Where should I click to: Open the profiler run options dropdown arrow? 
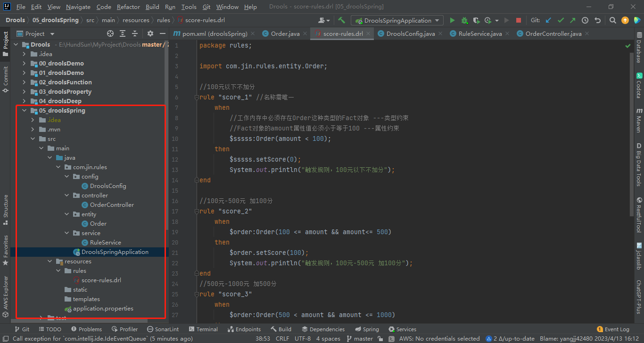click(497, 20)
